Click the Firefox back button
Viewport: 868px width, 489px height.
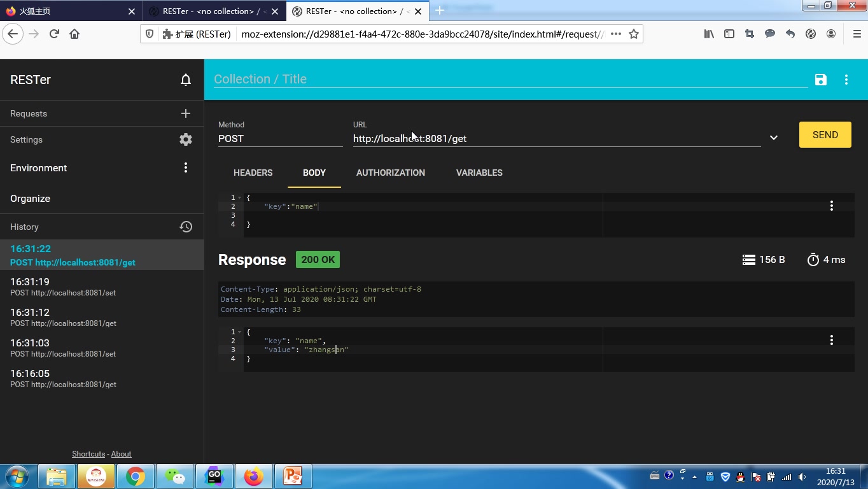(13, 34)
